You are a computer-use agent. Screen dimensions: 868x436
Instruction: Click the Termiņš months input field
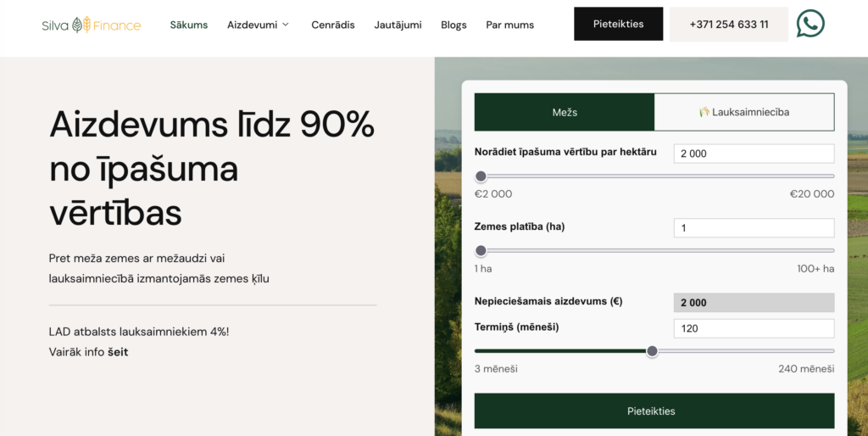click(x=754, y=328)
